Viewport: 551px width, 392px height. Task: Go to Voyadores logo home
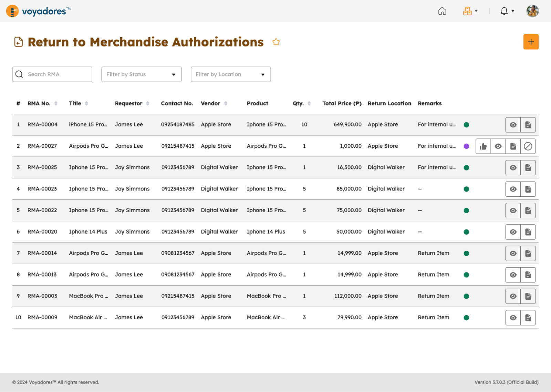(39, 11)
